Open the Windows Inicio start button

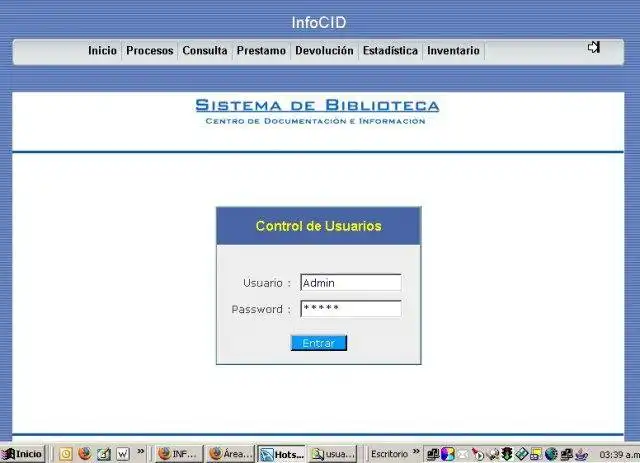coord(22,454)
